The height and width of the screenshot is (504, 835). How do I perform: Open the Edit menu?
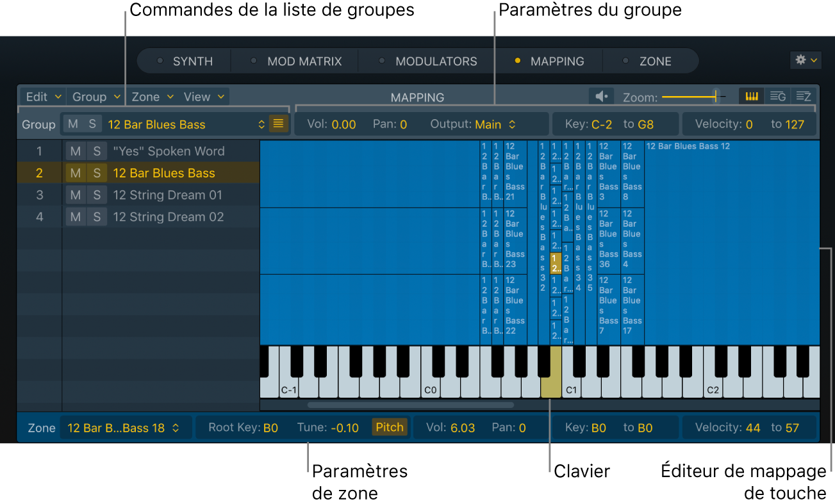(x=44, y=97)
